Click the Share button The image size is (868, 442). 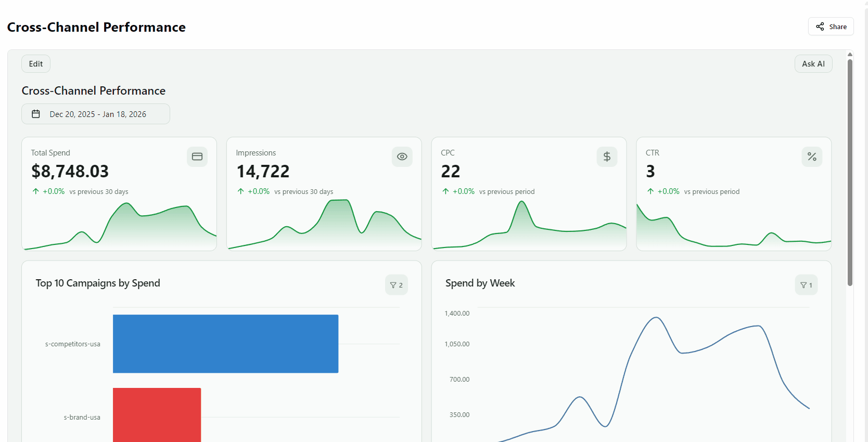831,27
